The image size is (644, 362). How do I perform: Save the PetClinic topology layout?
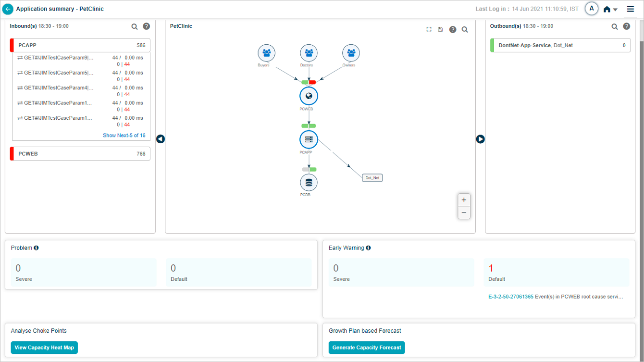point(440,29)
